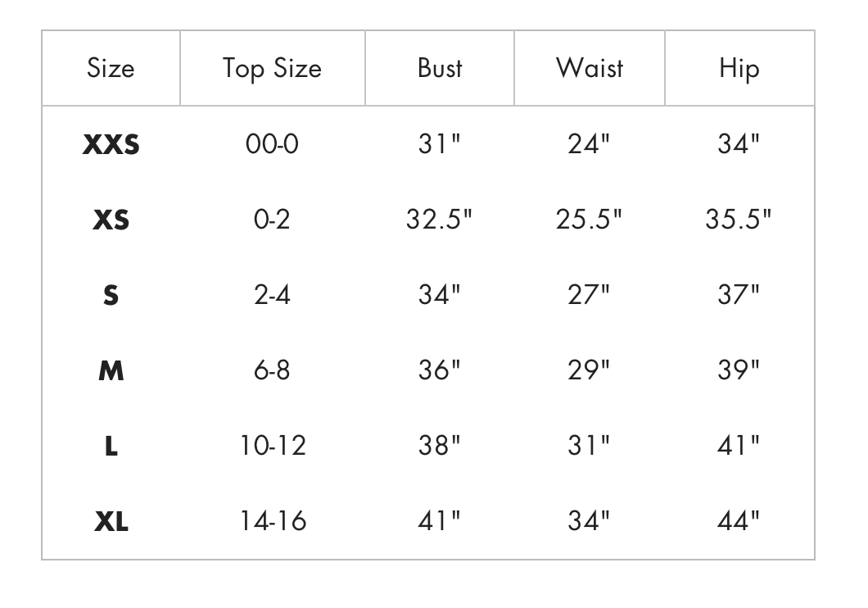Select the S size label
This screenshot has height=608, width=868.
click(111, 295)
